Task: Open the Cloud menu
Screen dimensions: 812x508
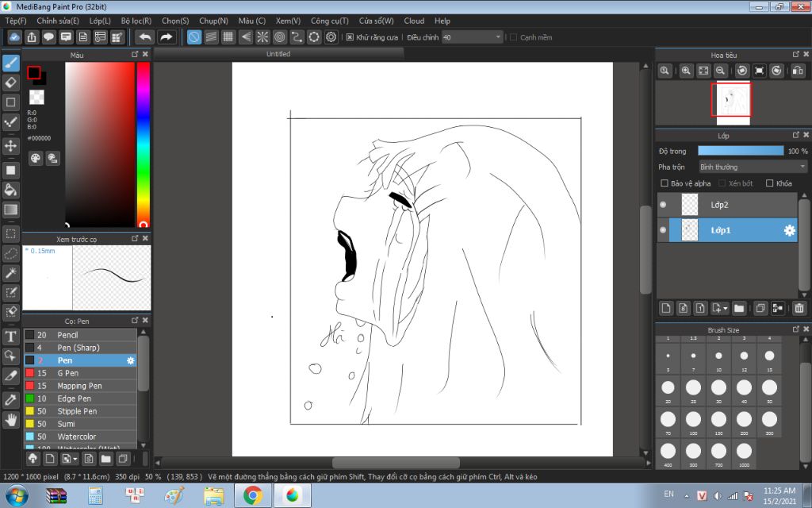Action: click(414, 21)
